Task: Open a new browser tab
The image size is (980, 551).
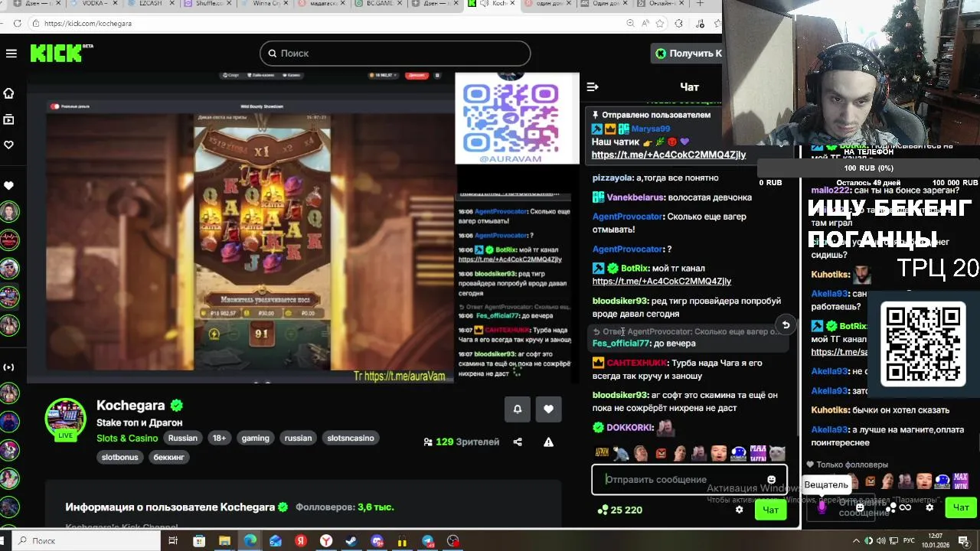Action: [x=700, y=4]
